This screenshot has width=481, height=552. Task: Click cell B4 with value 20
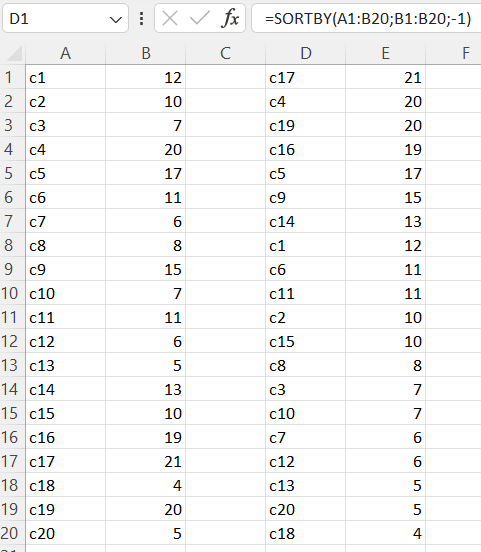(x=145, y=150)
